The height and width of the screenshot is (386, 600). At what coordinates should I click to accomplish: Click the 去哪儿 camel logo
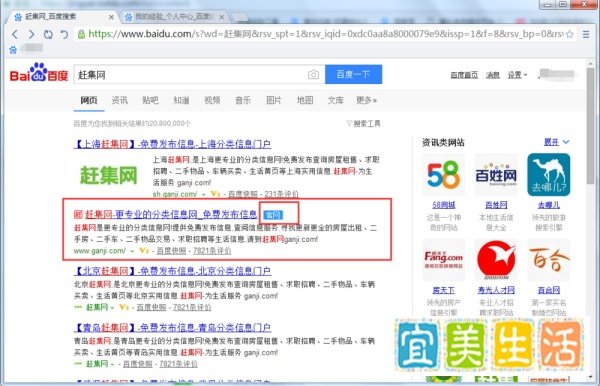pyautogui.click(x=549, y=175)
